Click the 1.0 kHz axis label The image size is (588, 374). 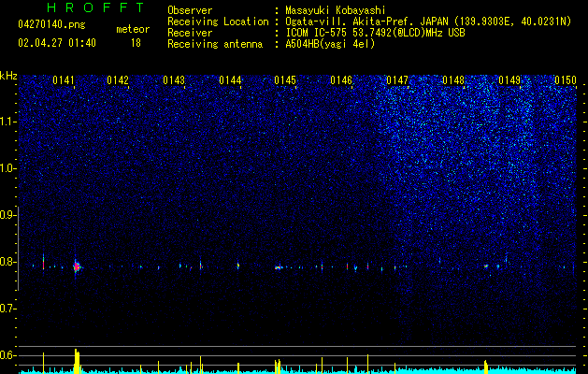(x=7, y=168)
